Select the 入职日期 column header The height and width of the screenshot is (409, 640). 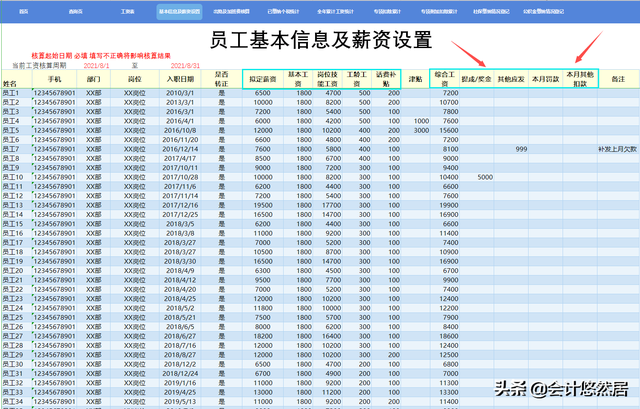[180, 79]
